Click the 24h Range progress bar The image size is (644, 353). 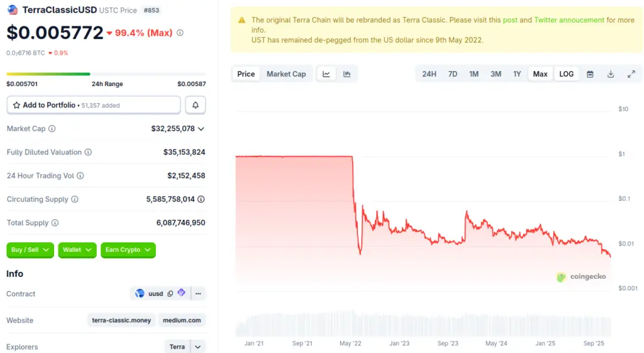click(106, 74)
